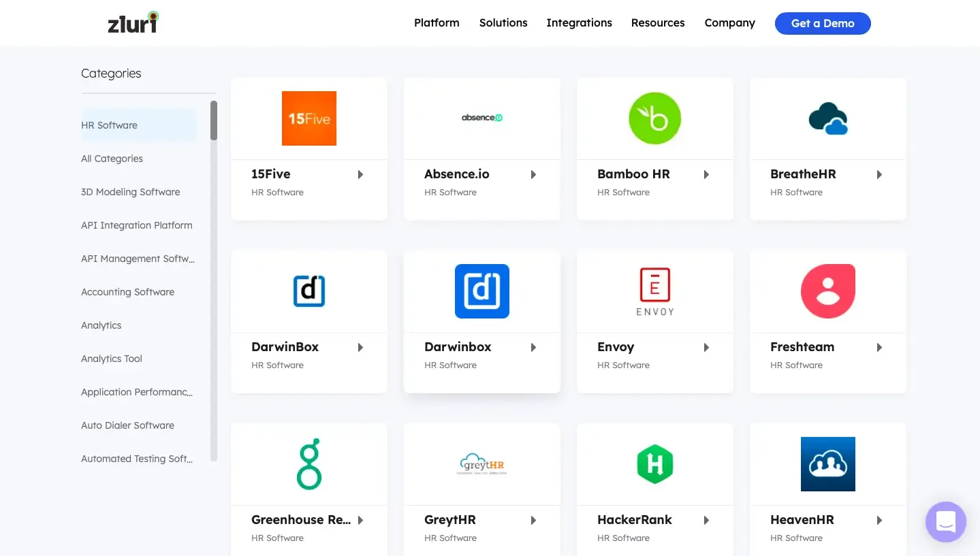Open the Platform menu
This screenshot has height=556, width=980.
437,23
